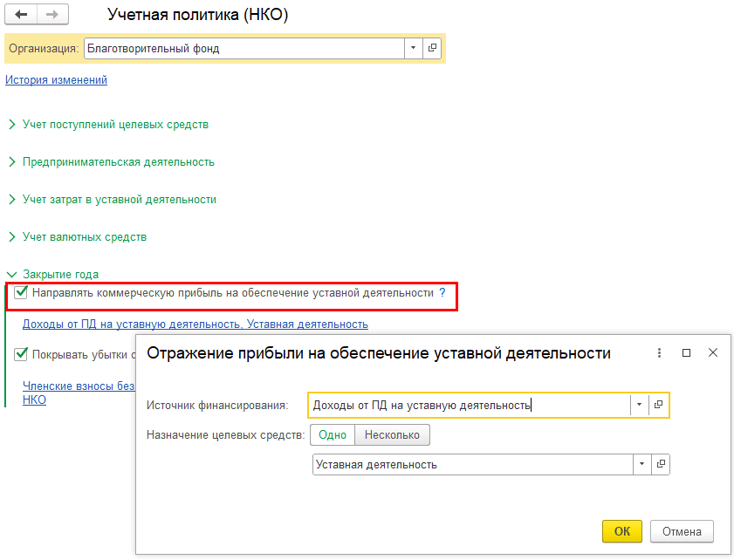The height and width of the screenshot is (560, 734).
Task: Open the Источник финансирования dropdown
Action: pos(639,405)
